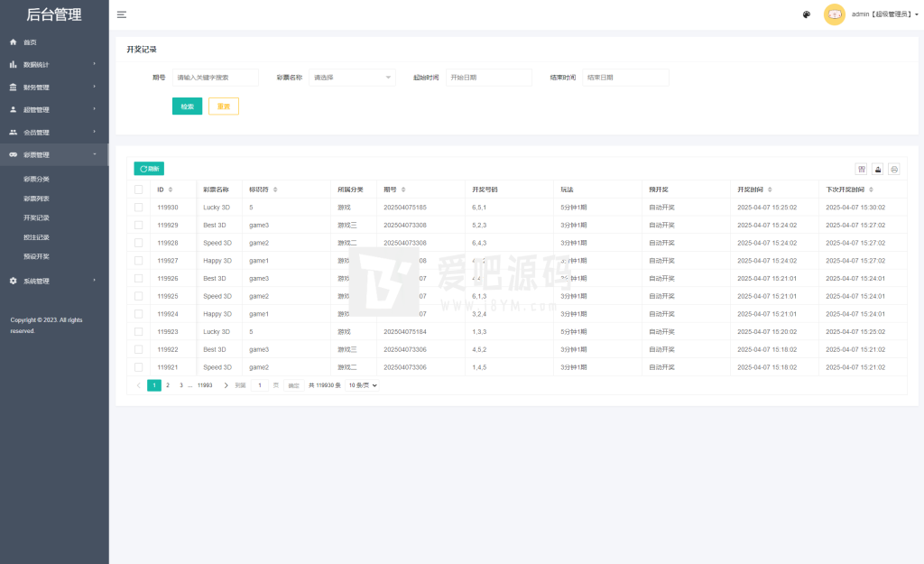Image resolution: width=924 pixels, height=564 pixels.
Task: Check the row with ID 119929
Action: [138, 225]
